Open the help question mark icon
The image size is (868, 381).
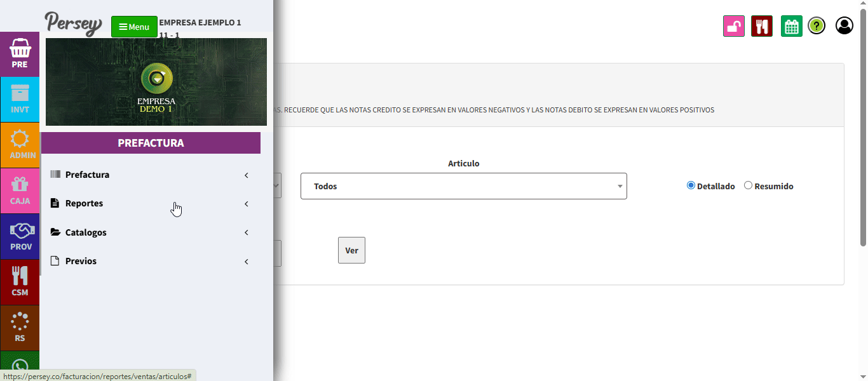click(x=816, y=26)
